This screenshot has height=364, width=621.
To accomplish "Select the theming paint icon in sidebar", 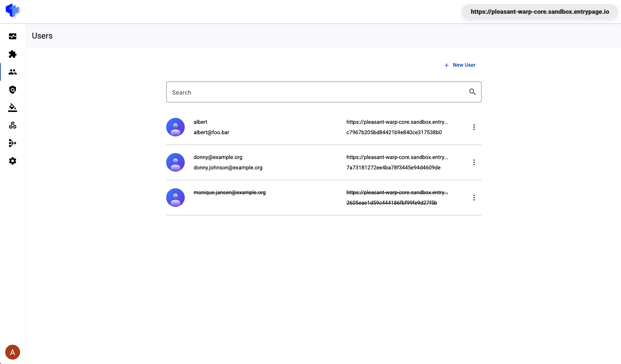I will click(x=13, y=107).
